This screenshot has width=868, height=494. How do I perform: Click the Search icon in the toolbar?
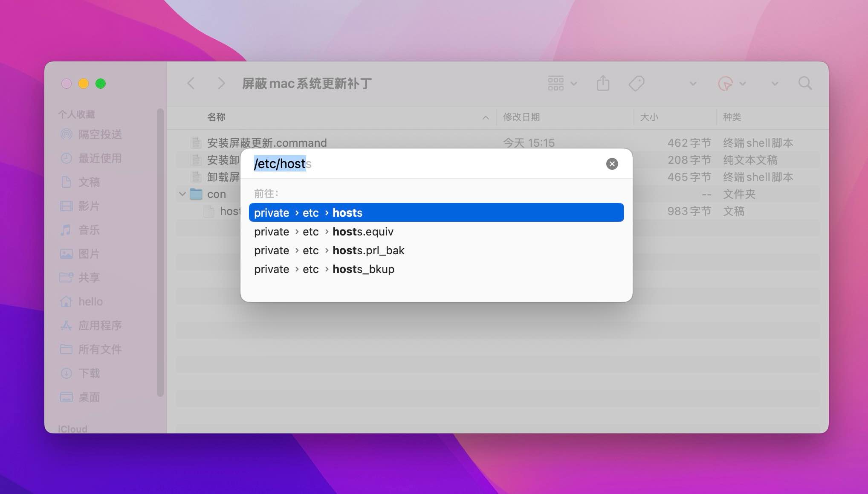(x=805, y=83)
